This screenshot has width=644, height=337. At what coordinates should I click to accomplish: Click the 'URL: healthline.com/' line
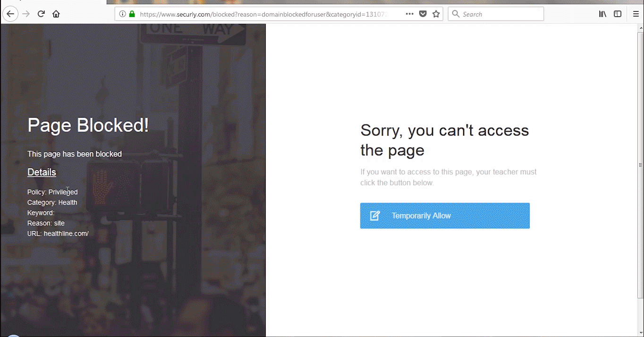[58, 234]
